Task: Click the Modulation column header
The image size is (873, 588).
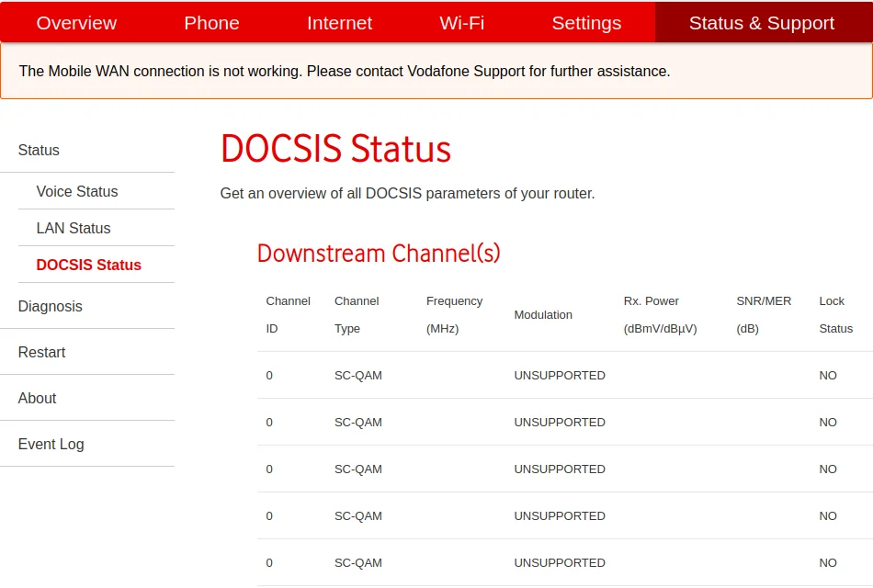Action: pos(543,314)
